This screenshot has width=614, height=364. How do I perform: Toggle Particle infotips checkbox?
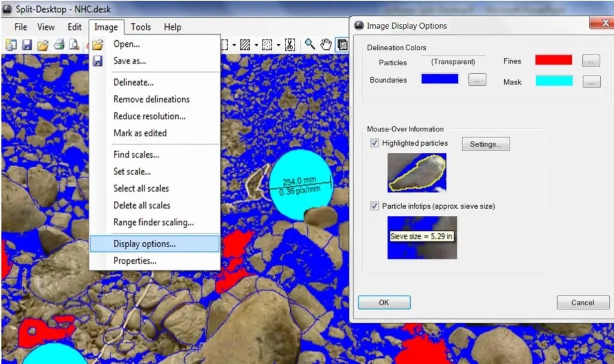[374, 206]
